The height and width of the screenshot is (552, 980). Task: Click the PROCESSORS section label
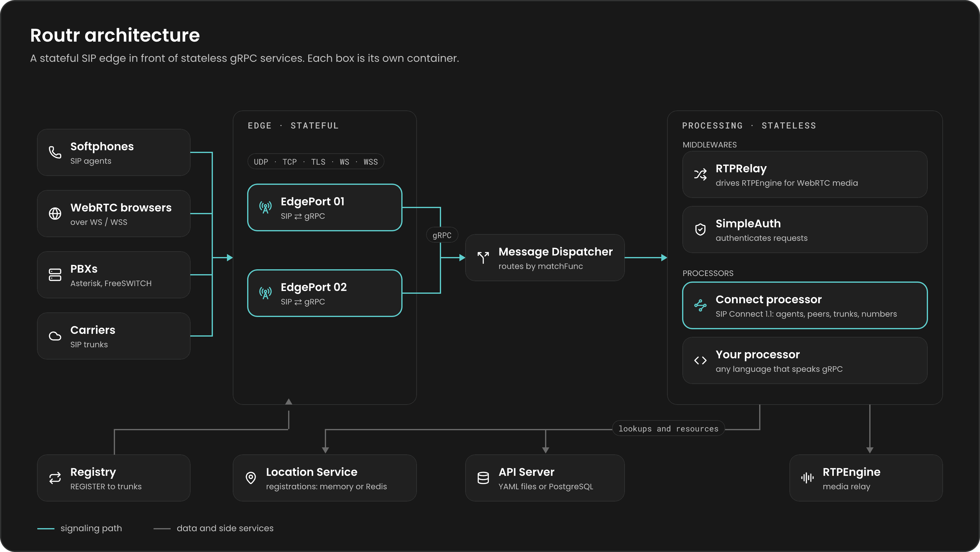pos(708,273)
